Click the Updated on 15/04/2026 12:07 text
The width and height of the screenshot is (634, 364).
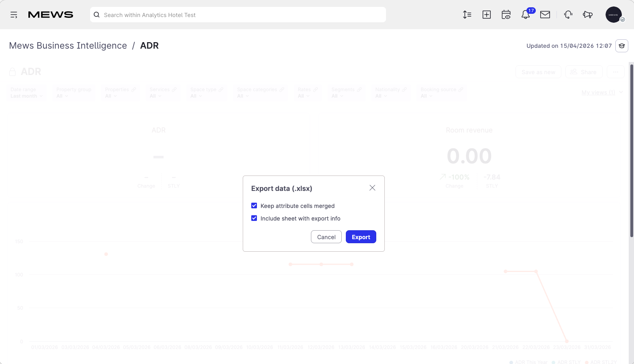pos(569,46)
